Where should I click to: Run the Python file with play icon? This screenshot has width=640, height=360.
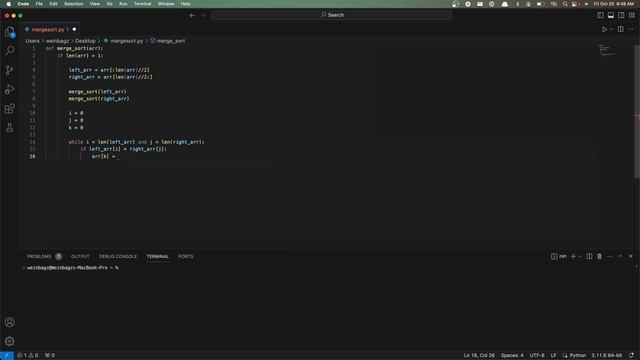pos(604,29)
